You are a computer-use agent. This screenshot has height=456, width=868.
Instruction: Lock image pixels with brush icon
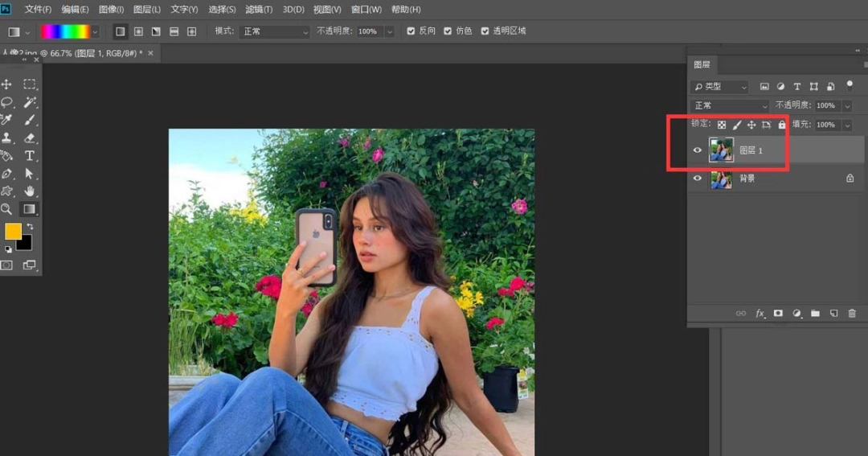pos(737,125)
